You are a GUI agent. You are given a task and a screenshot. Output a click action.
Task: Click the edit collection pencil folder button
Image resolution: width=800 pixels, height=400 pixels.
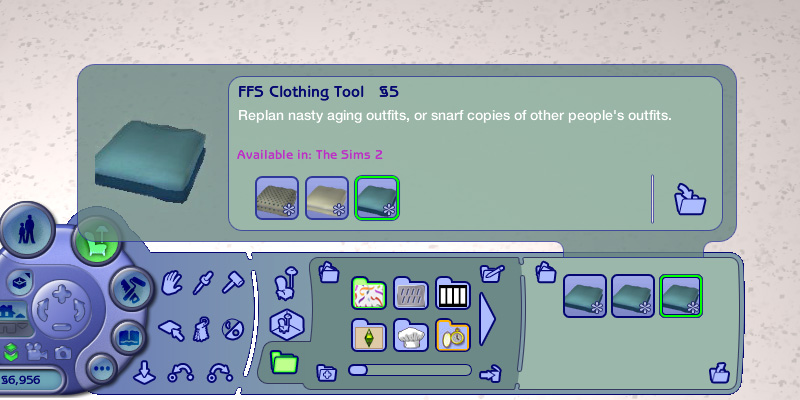[x=491, y=272]
